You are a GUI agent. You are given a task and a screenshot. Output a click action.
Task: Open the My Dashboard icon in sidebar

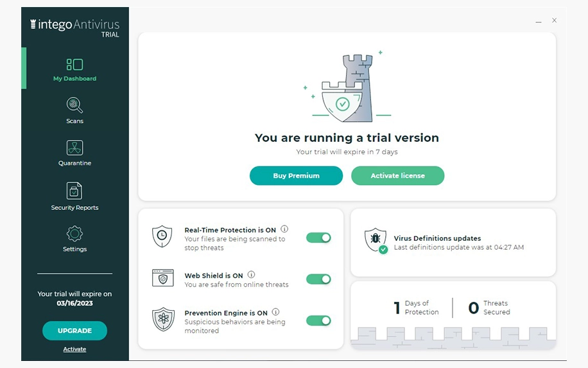click(74, 64)
